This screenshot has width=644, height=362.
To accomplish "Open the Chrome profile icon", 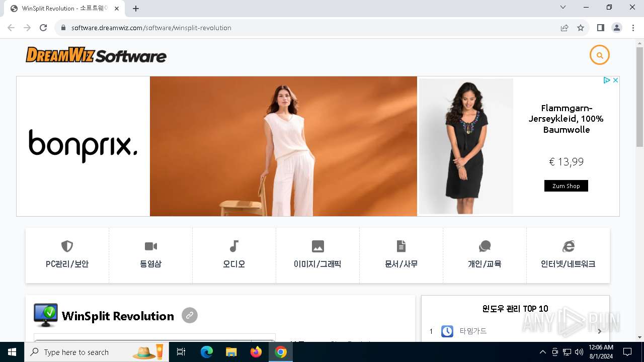I will [617, 28].
